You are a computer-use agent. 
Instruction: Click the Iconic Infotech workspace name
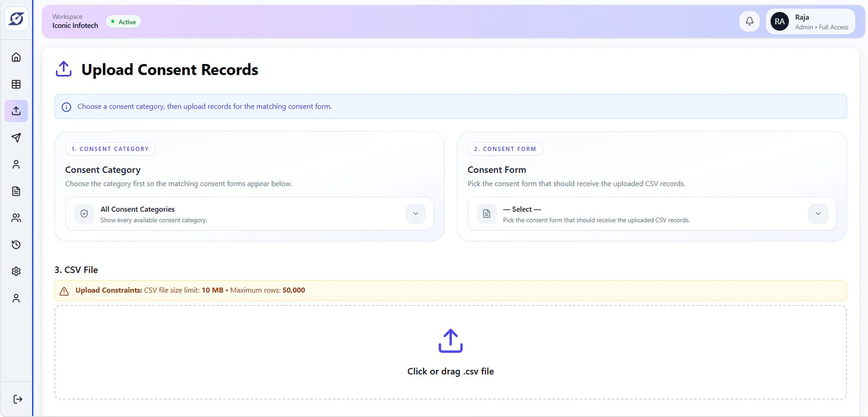75,25
